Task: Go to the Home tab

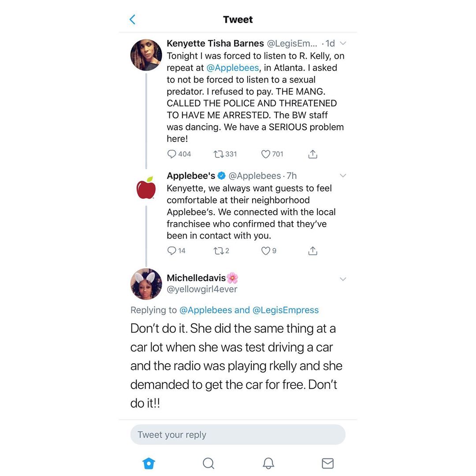Action: tap(149, 463)
